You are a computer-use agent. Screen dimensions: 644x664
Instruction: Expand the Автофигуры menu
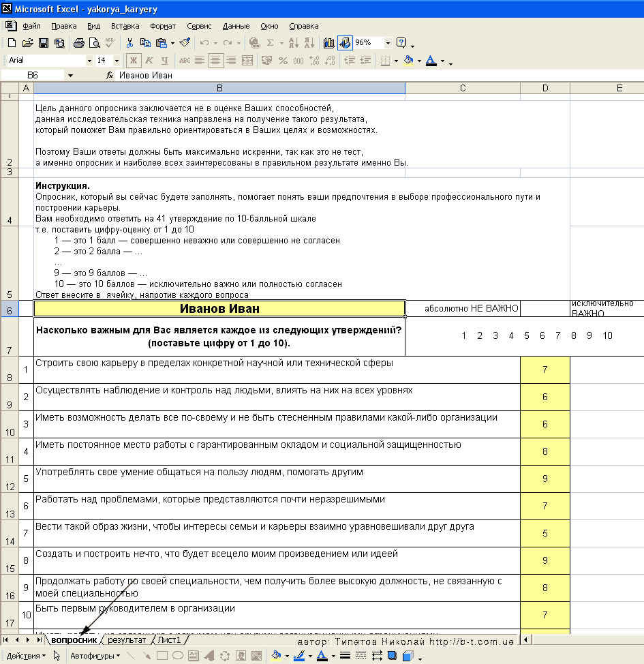point(95,656)
